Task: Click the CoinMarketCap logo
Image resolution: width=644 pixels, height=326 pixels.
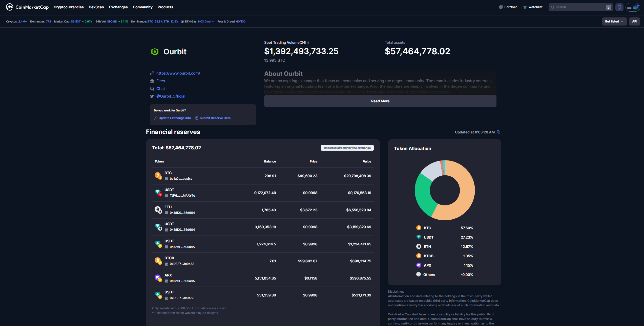Action: 27,7
